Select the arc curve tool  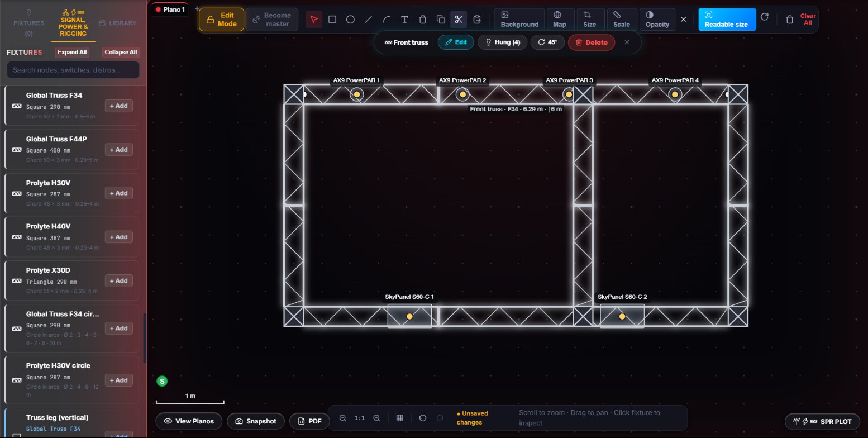[x=387, y=20]
